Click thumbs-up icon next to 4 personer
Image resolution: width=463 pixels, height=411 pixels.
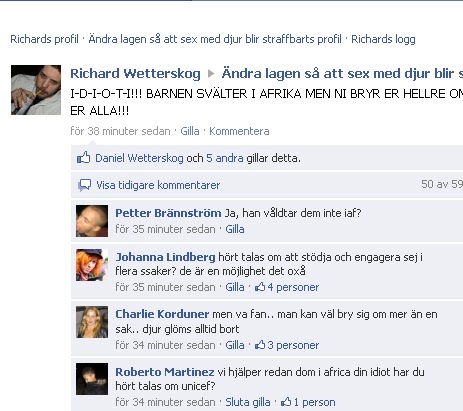coord(260,287)
